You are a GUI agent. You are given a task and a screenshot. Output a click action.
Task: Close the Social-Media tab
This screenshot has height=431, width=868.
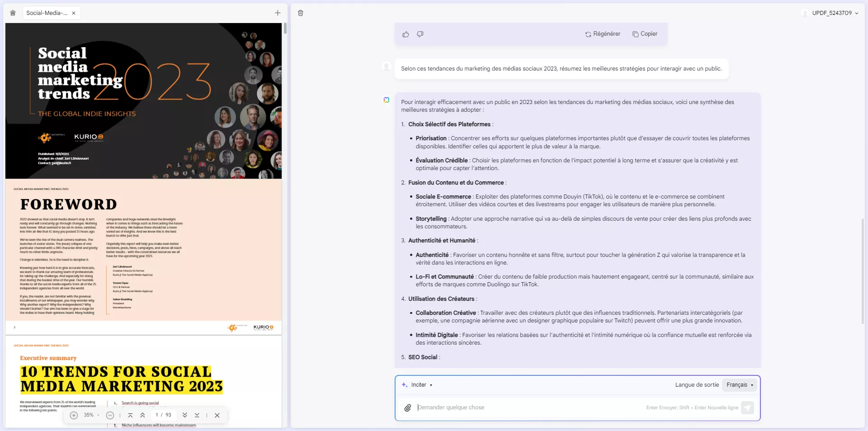click(x=74, y=13)
